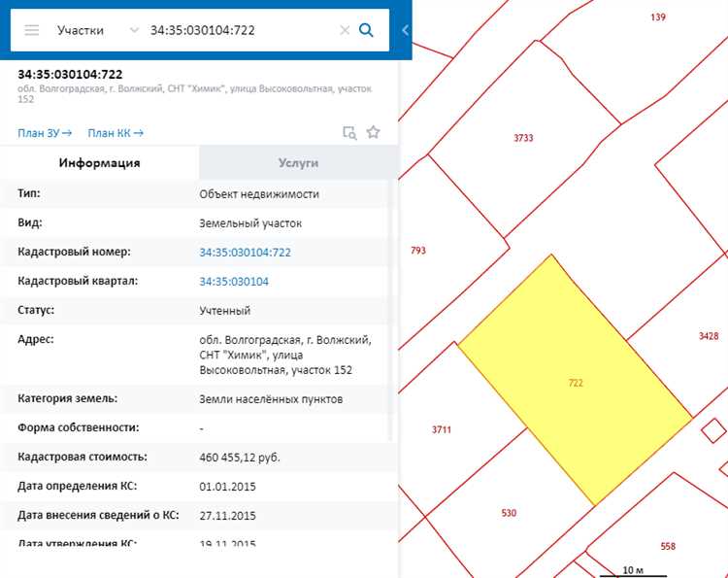The height and width of the screenshot is (578, 728).
Task: Switch to the Информация tab
Action: pyautogui.click(x=99, y=163)
